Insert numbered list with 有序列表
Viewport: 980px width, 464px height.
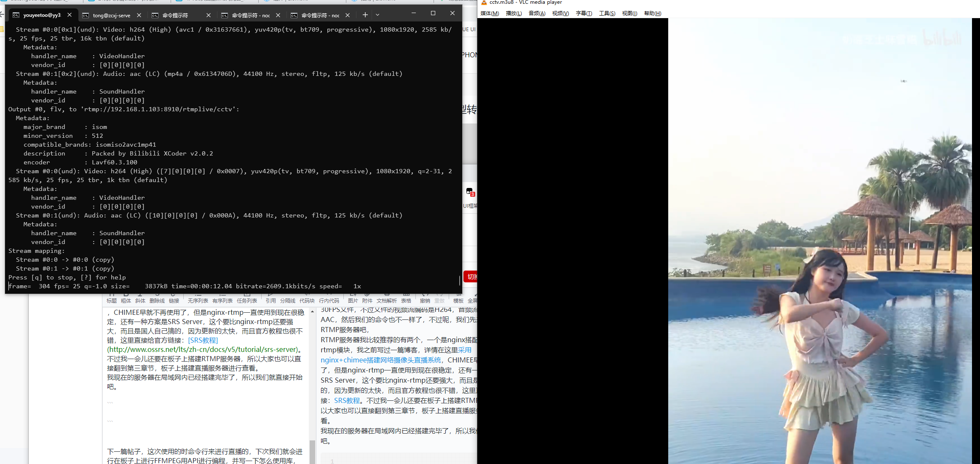tap(222, 298)
